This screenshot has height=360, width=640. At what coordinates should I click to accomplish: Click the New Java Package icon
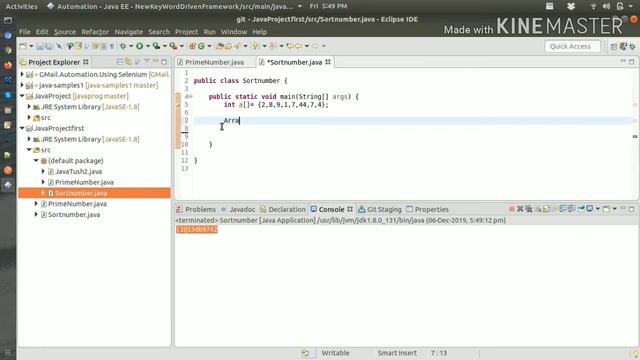pyautogui.click(x=192, y=46)
